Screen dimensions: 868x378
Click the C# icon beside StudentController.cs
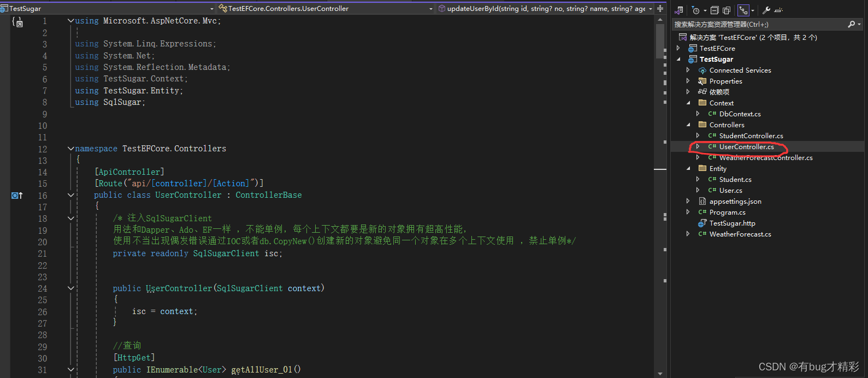tap(712, 135)
